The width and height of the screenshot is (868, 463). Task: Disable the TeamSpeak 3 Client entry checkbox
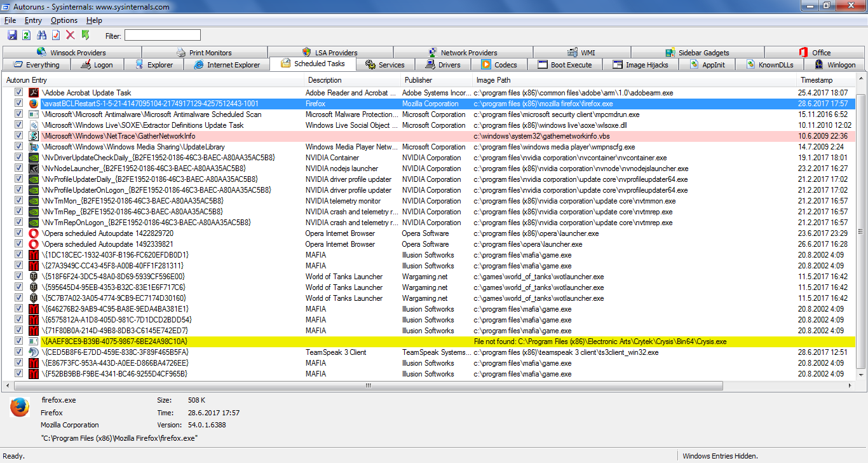click(x=19, y=352)
